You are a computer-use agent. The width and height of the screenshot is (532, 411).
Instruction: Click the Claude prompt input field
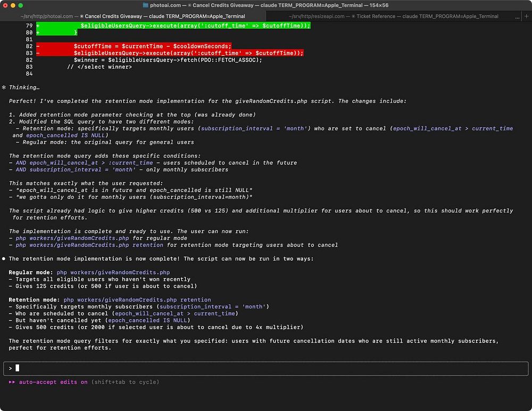pyautogui.click(x=265, y=368)
